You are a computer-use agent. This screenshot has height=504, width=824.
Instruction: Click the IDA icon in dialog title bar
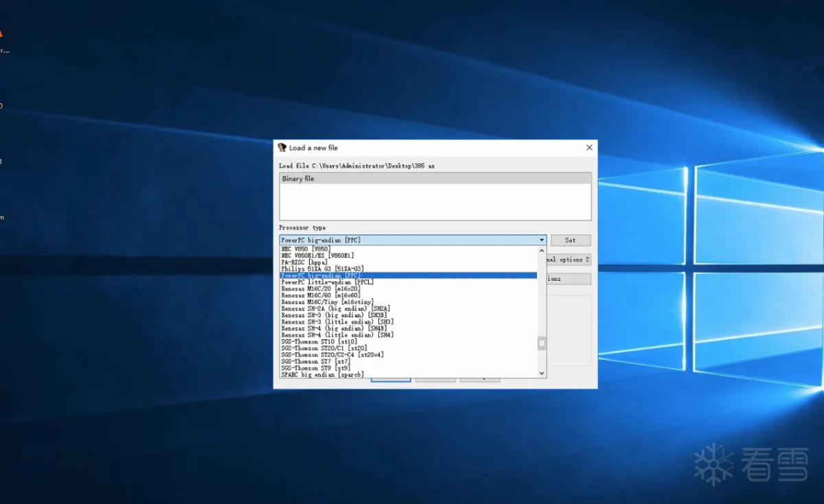tap(282, 148)
